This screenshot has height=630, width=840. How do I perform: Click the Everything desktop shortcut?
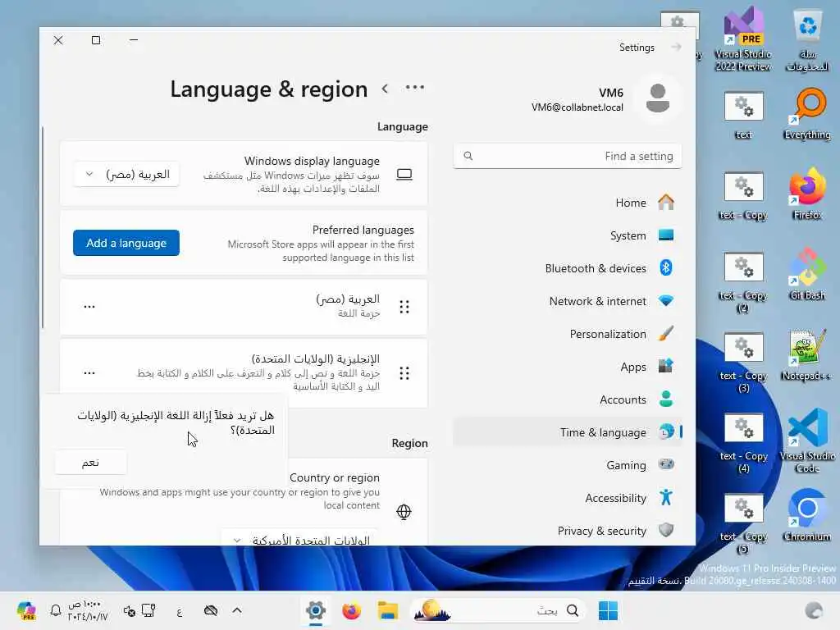pyautogui.click(x=807, y=113)
